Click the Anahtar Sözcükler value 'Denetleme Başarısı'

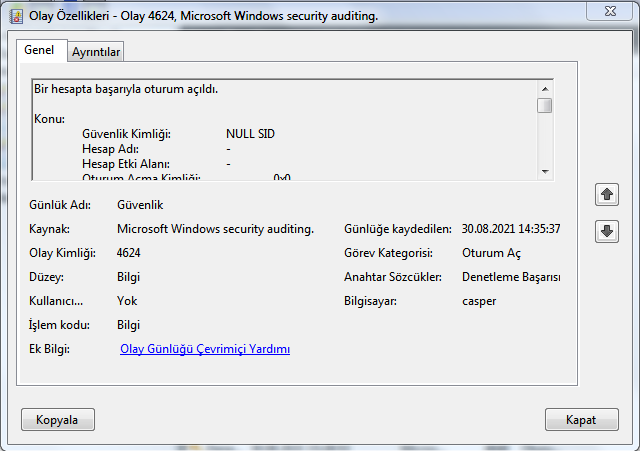tap(511, 277)
